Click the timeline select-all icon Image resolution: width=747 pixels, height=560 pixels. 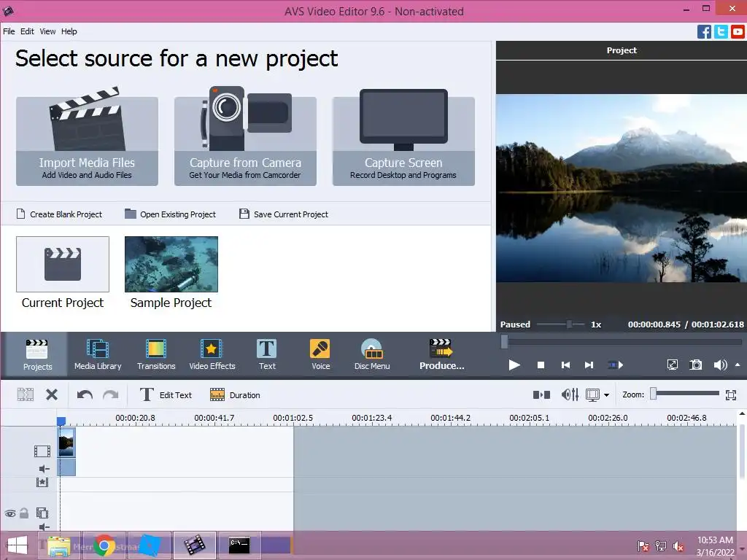pyautogui.click(x=26, y=394)
